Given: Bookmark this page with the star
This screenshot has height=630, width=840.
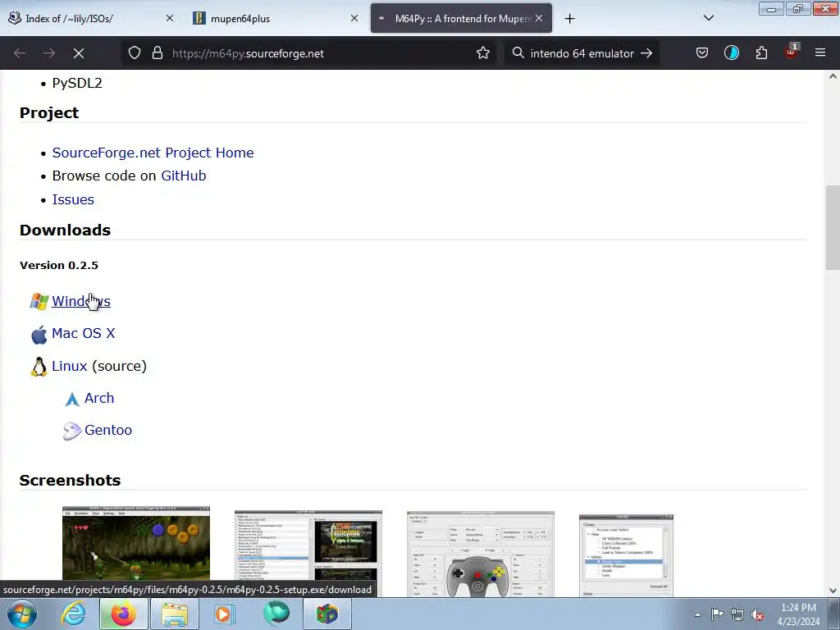Looking at the screenshot, I should pyautogui.click(x=482, y=53).
